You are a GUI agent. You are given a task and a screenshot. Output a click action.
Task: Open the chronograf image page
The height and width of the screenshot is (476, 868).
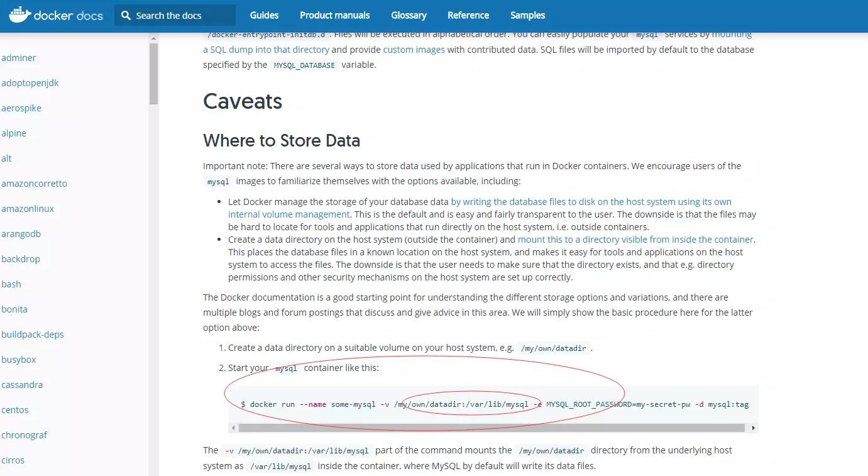point(25,434)
